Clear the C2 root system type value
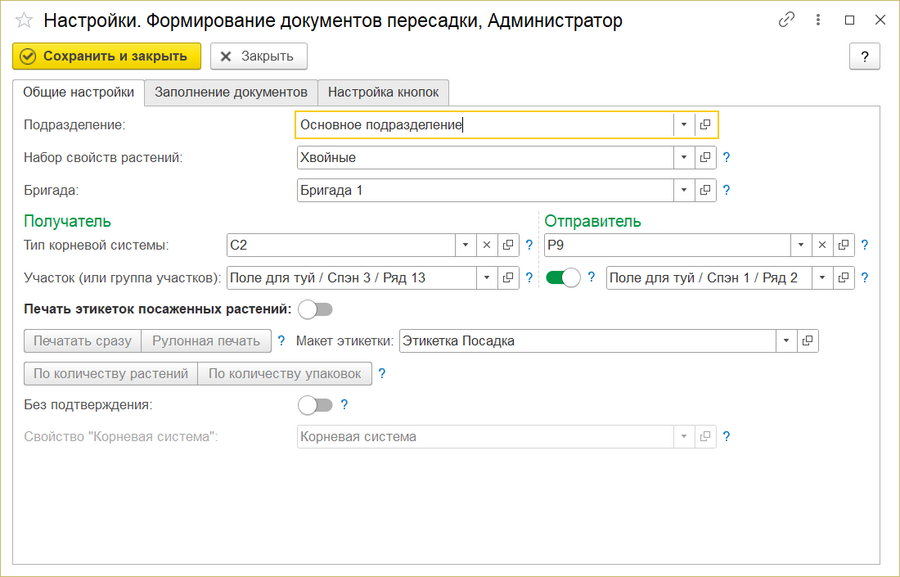900x577 pixels. [487, 245]
